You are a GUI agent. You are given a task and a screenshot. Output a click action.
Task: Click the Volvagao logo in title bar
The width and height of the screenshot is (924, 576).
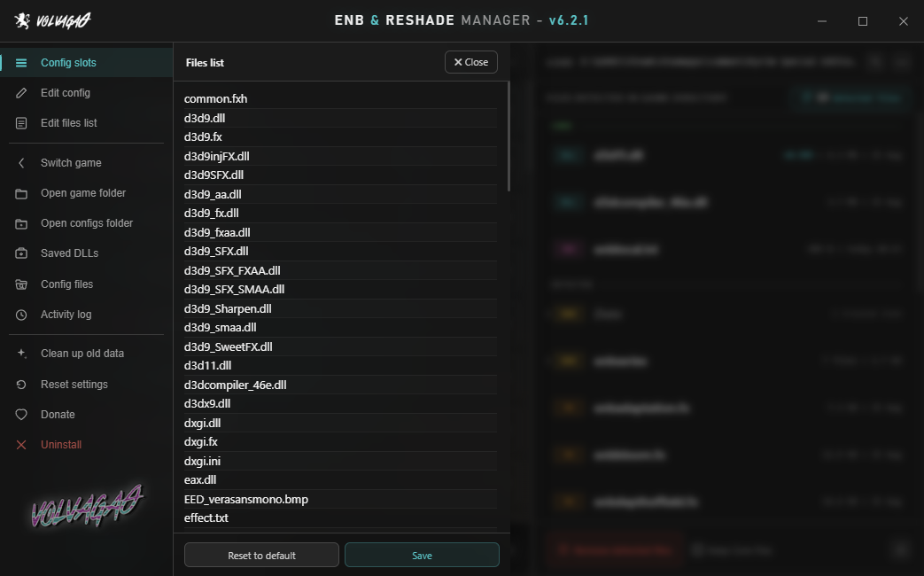52,20
